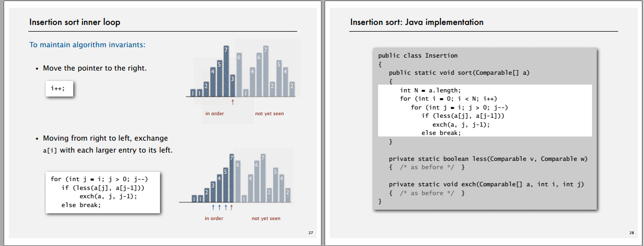Click the 'Insertion sort: Java implementation' heading
The image size is (644, 246).
[417, 22]
